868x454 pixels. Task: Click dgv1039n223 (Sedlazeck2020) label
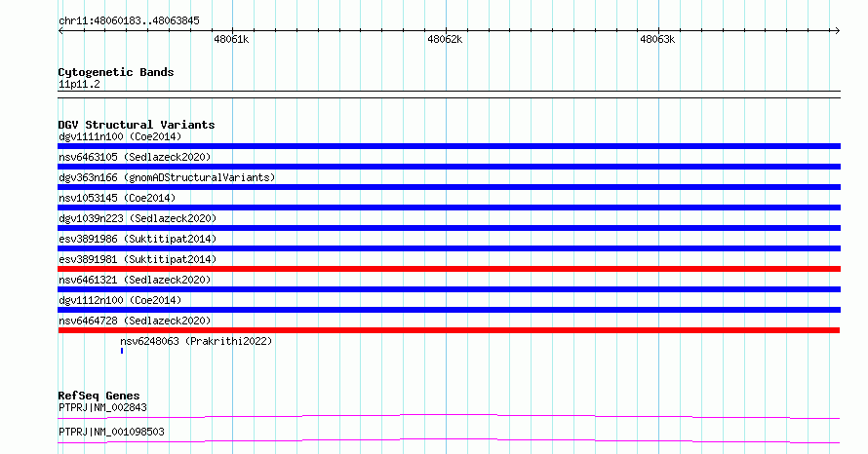(138, 218)
